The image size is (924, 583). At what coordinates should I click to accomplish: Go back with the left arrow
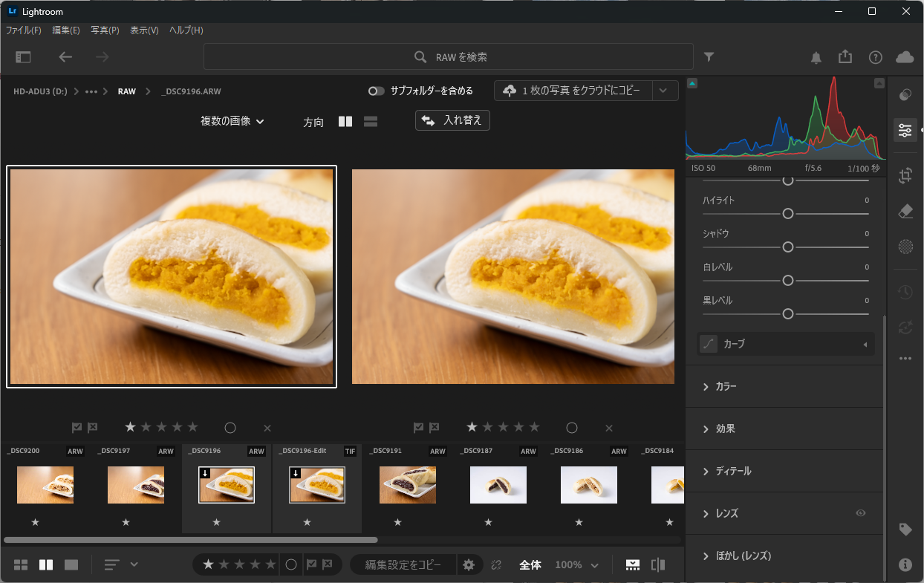click(65, 56)
